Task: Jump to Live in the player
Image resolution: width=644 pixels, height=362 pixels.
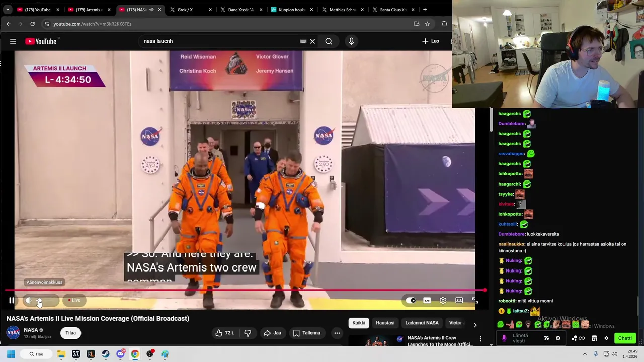Action: click(x=74, y=300)
